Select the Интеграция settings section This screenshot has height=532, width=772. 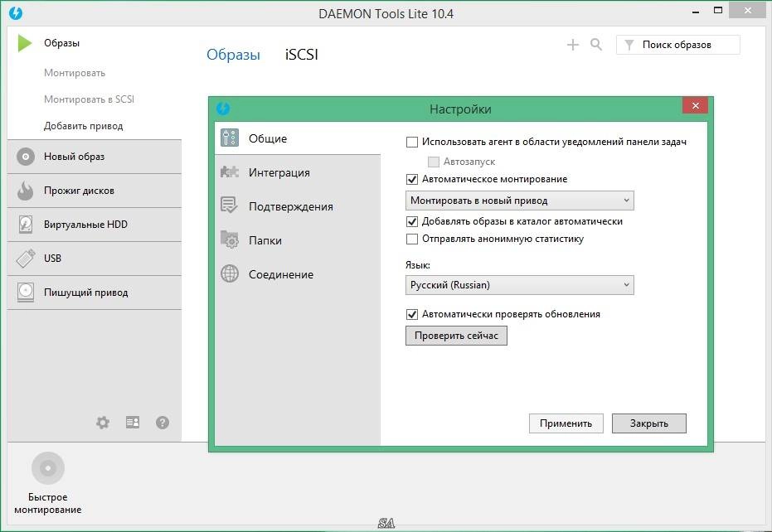coord(298,172)
